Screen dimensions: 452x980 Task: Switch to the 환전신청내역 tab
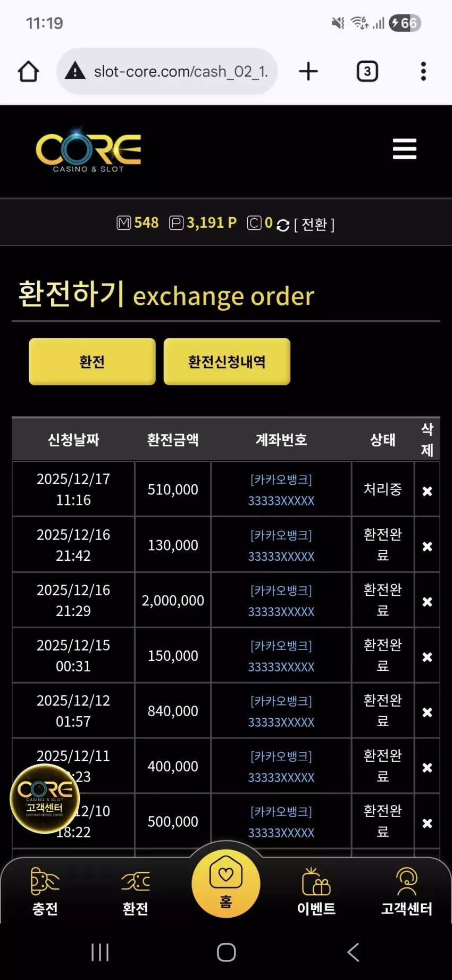click(227, 362)
